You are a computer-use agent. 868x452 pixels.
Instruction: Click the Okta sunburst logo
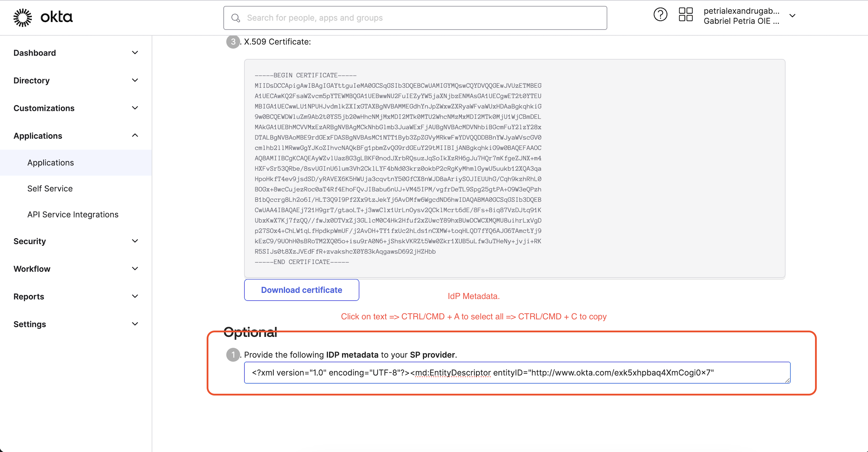[x=23, y=18]
